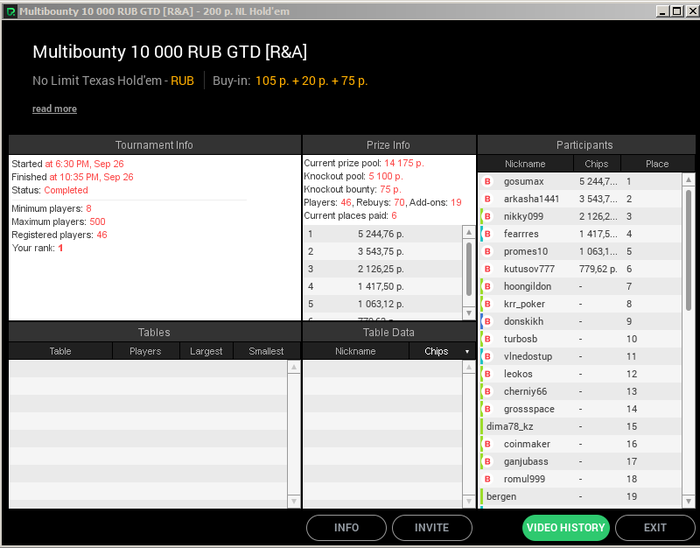Click the INVITE button
The image size is (700, 548).
[x=432, y=527]
